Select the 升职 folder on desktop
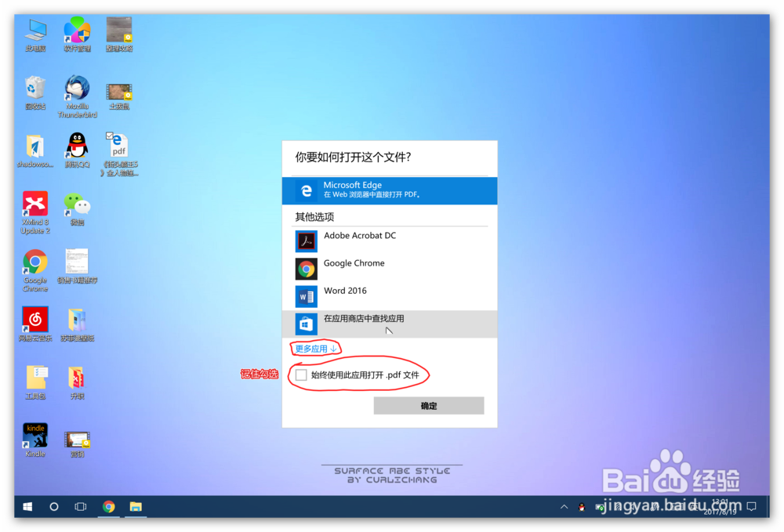 click(77, 382)
